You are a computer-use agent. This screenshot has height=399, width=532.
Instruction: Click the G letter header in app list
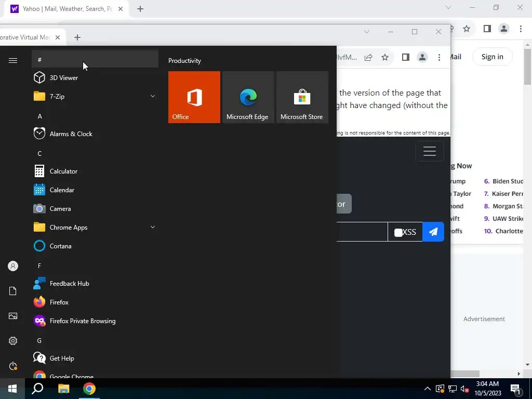coord(95,340)
